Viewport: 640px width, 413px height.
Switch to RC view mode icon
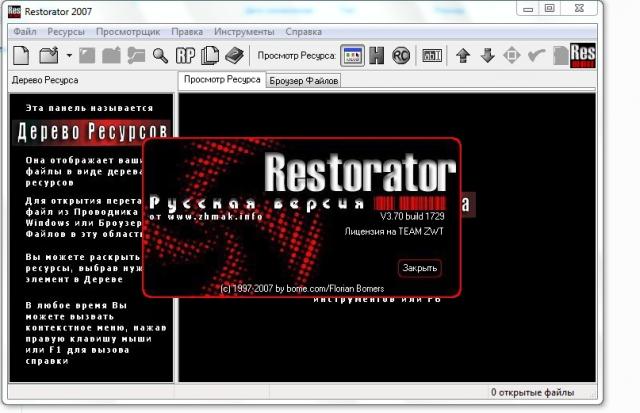pos(400,56)
